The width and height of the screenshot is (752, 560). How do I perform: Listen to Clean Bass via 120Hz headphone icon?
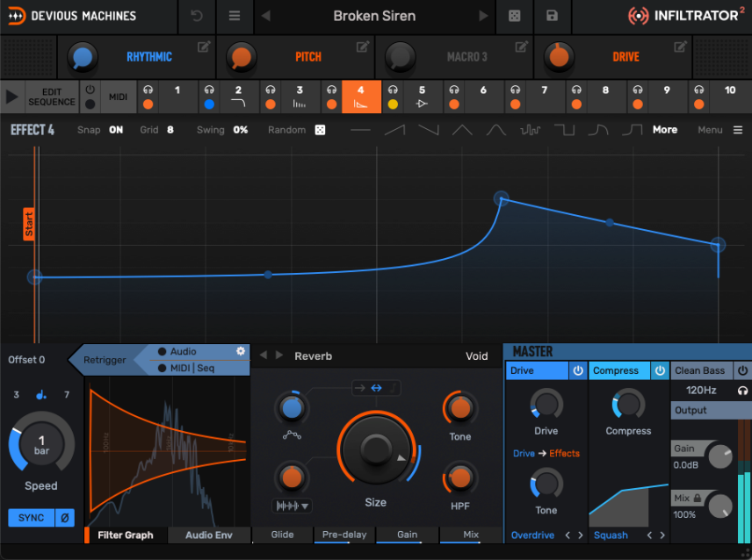pyautogui.click(x=742, y=391)
